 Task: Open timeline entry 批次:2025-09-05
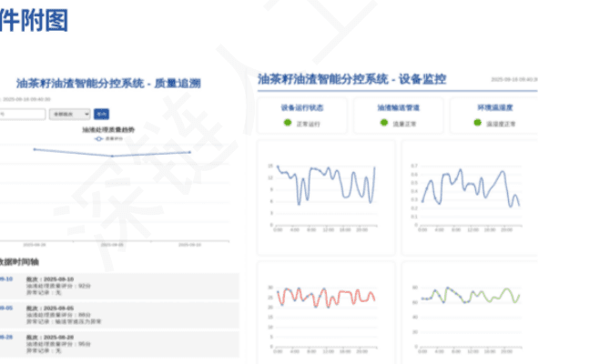coord(119,315)
